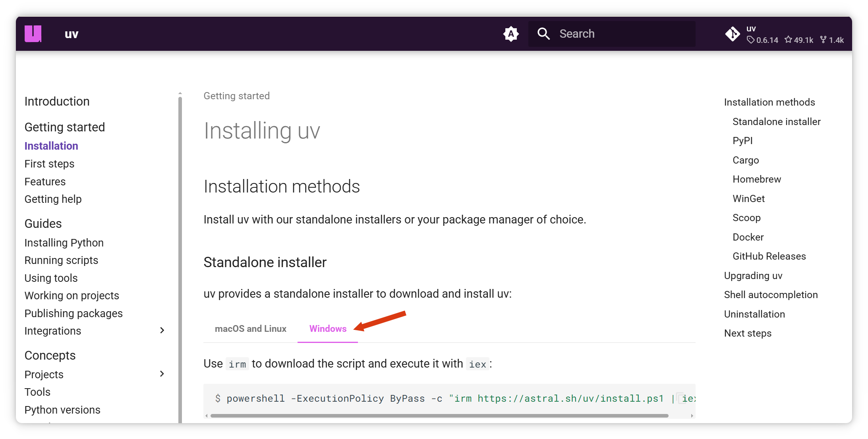Click the sidebar vertical scrollbar

(x=180, y=254)
